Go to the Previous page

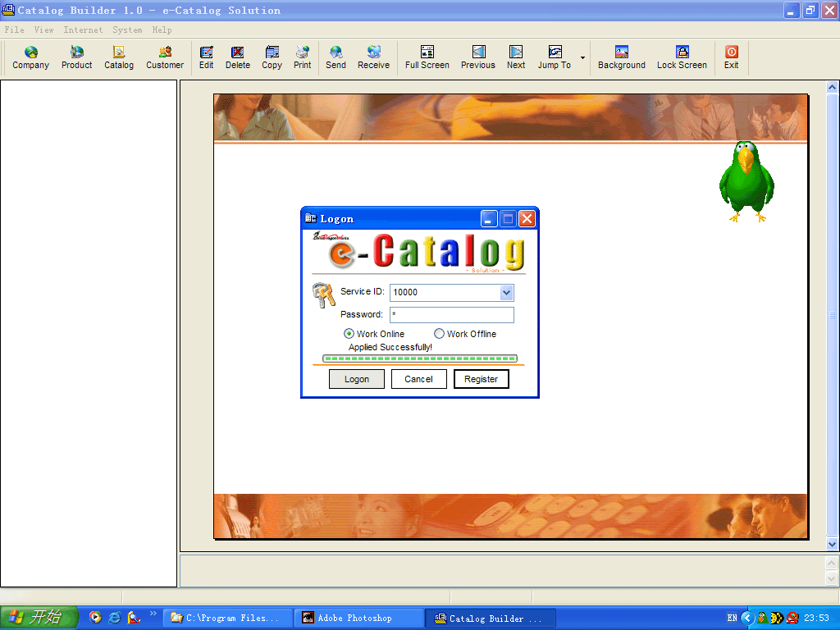[x=478, y=57]
